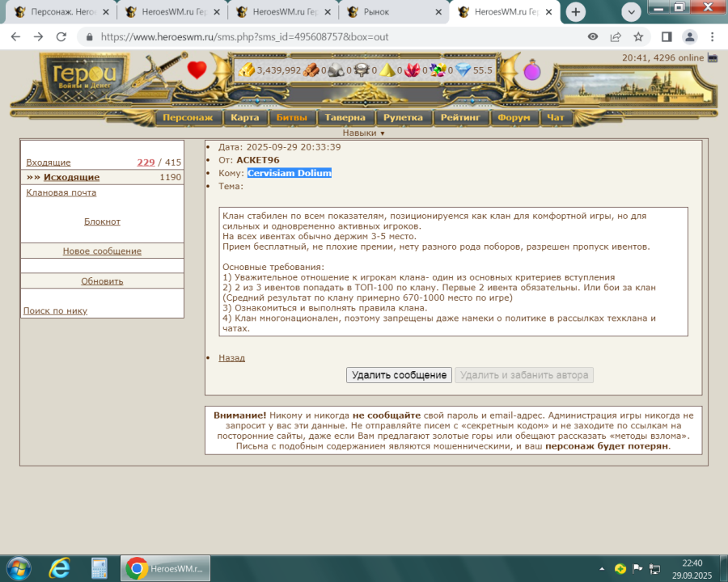Open the tab search chevron

(630, 12)
